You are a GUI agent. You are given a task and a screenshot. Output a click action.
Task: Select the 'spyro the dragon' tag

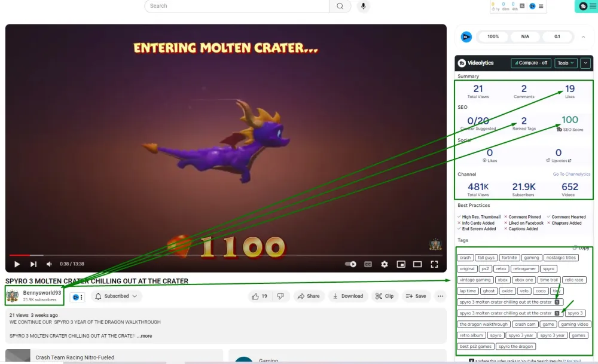coord(515,347)
